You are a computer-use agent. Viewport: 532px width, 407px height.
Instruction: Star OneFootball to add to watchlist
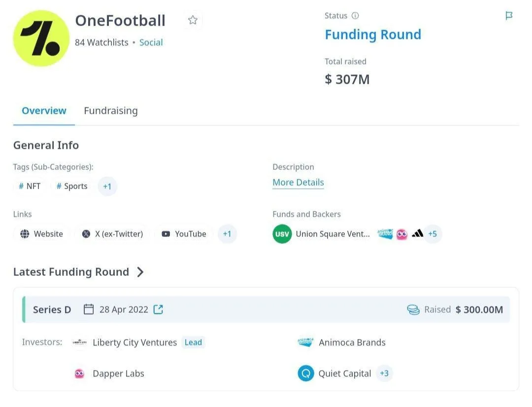coord(193,20)
